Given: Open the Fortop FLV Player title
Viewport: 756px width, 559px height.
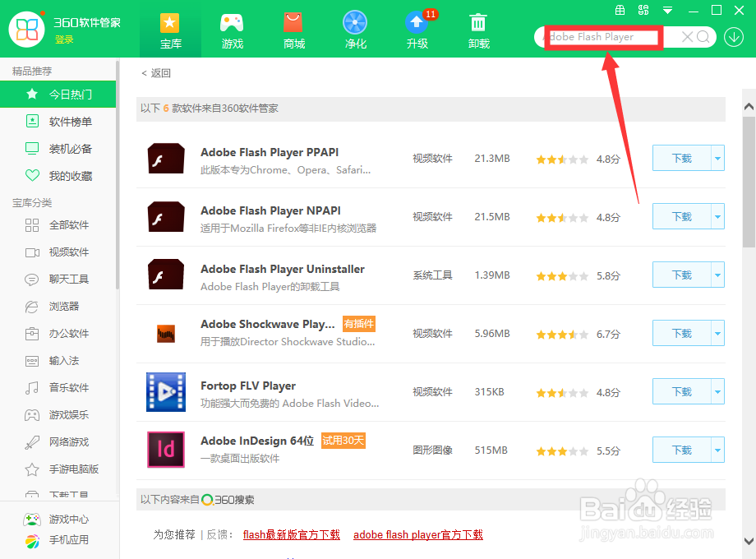Looking at the screenshot, I should (x=248, y=386).
